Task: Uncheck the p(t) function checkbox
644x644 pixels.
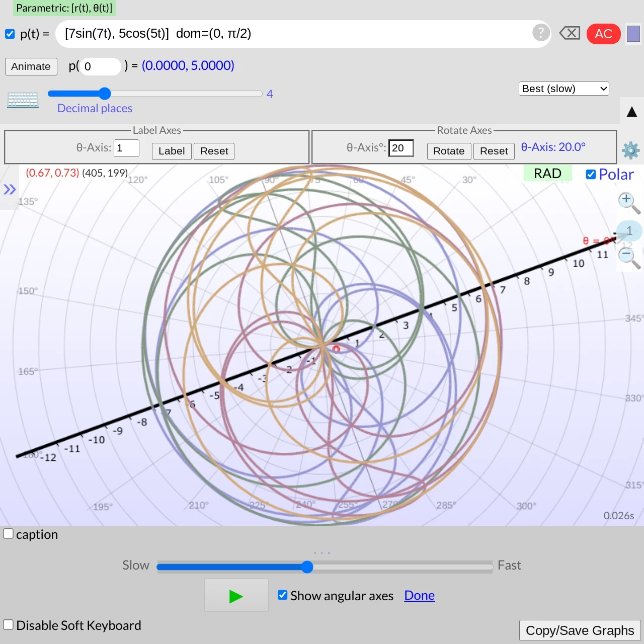Action: pos(10,34)
